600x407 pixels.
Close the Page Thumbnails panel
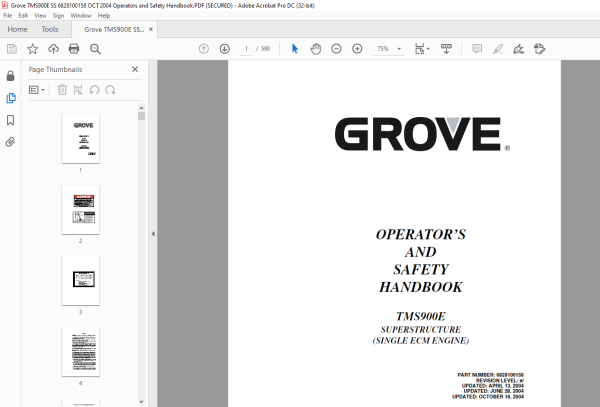click(x=135, y=69)
